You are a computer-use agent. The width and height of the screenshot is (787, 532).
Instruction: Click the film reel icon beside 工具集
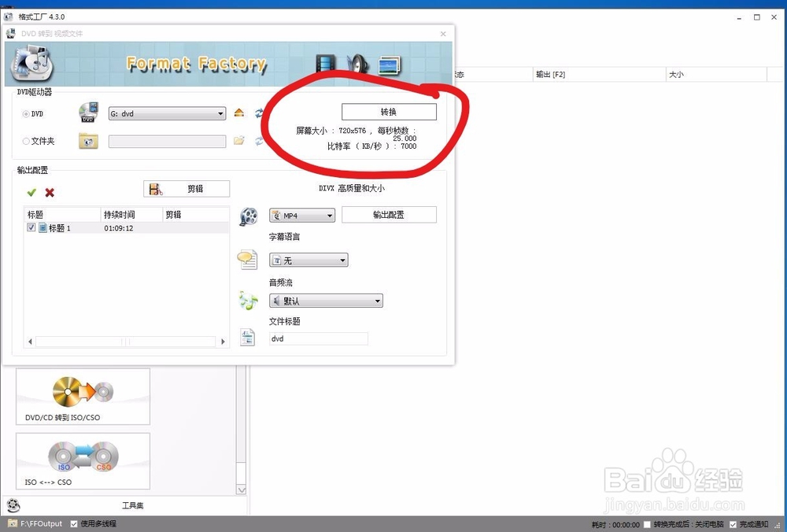(13, 505)
